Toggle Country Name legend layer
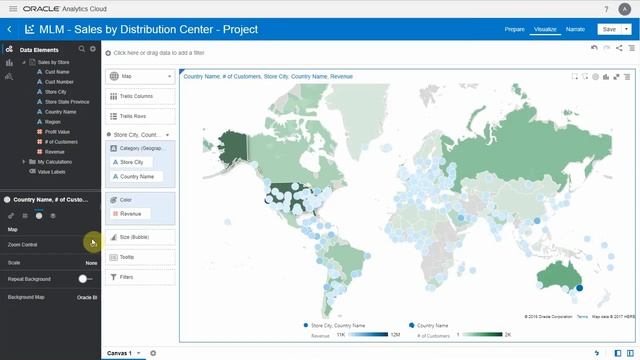This screenshot has height=360, width=640. click(429, 325)
